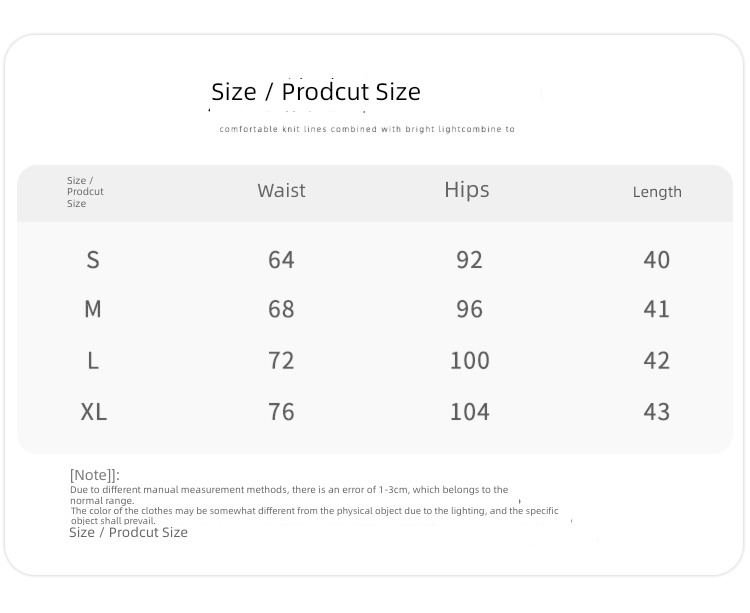Click the size L row label
750x613 pixels.
(x=93, y=361)
